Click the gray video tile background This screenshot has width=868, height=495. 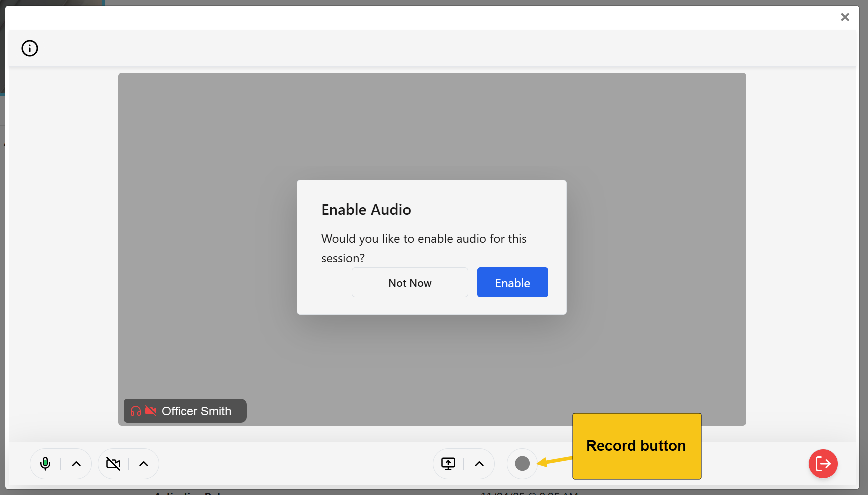[x=430, y=120]
